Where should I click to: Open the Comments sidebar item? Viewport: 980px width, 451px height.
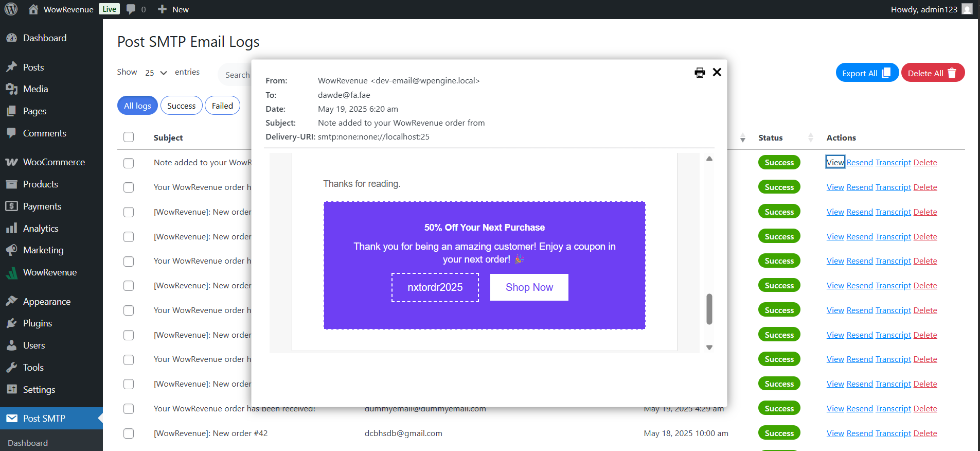[x=51, y=133]
